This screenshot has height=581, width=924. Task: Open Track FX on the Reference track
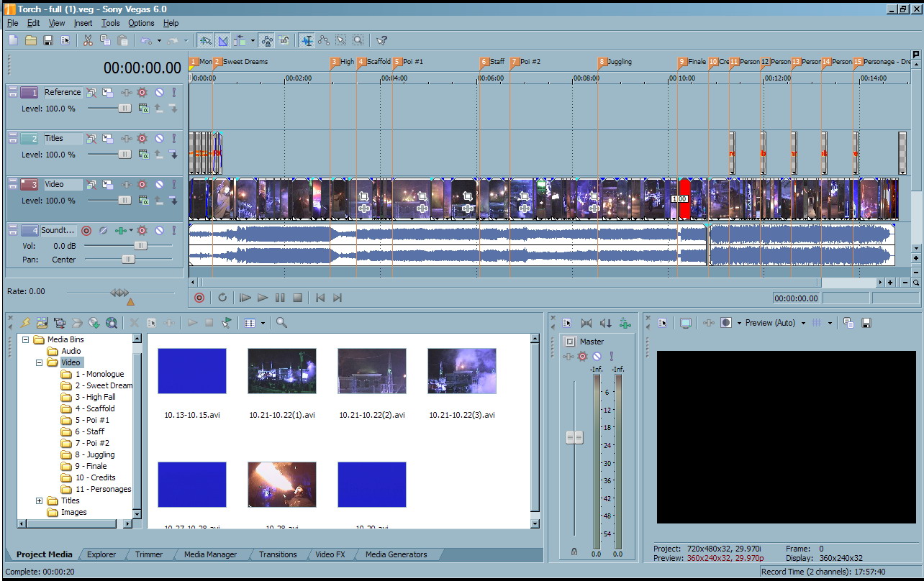point(126,93)
